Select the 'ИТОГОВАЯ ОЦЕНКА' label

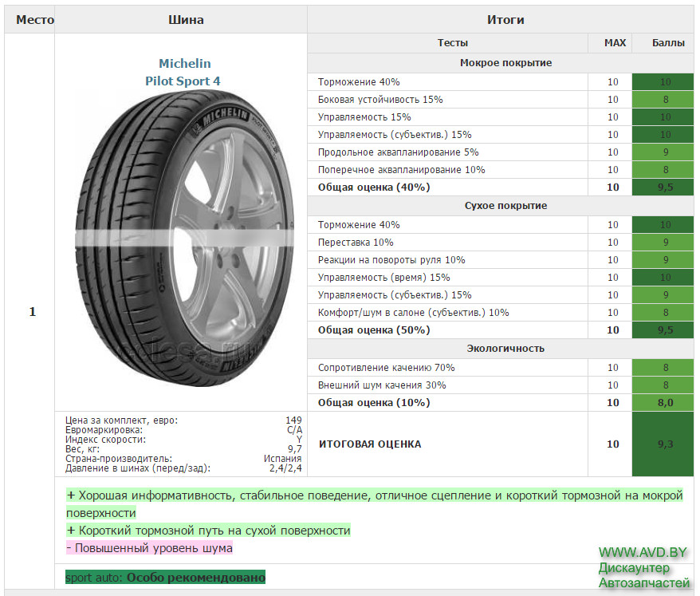tap(370, 444)
